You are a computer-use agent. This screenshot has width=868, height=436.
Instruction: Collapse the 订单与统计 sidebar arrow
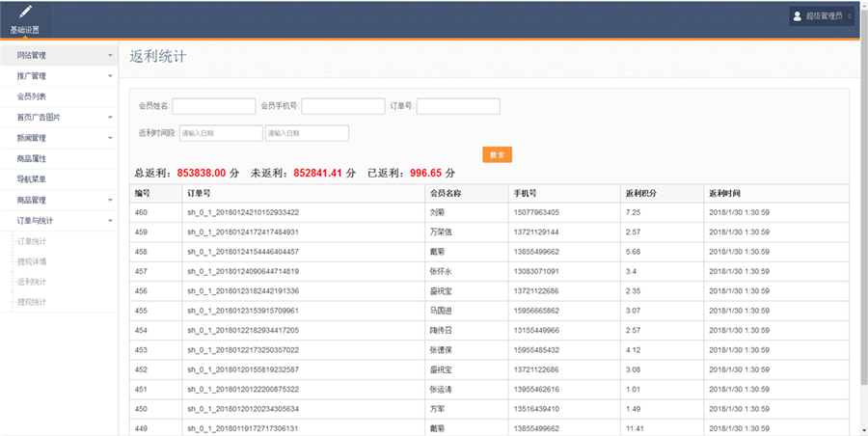pos(110,221)
